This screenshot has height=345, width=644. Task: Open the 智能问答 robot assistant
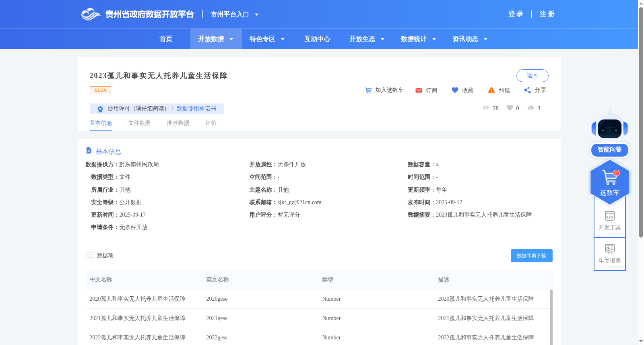[610, 133]
